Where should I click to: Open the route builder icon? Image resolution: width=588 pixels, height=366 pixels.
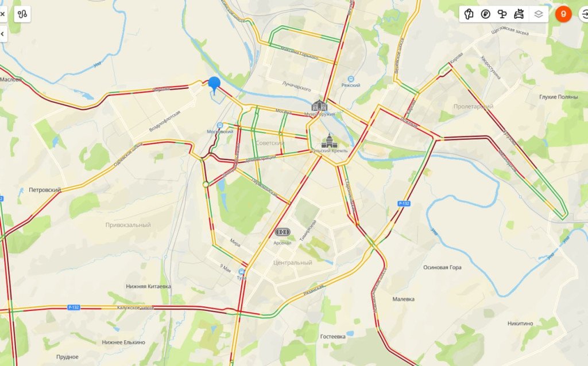point(22,14)
